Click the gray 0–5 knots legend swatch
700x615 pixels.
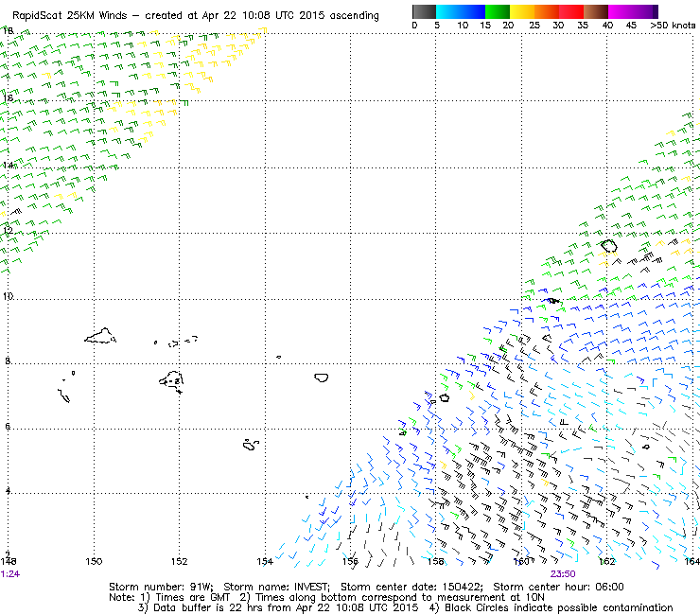[424, 11]
